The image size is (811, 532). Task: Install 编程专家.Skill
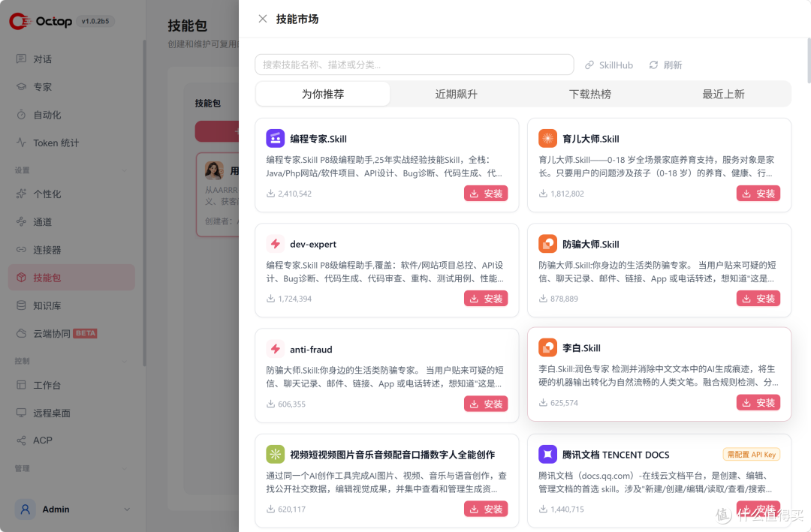pyautogui.click(x=486, y=194)
